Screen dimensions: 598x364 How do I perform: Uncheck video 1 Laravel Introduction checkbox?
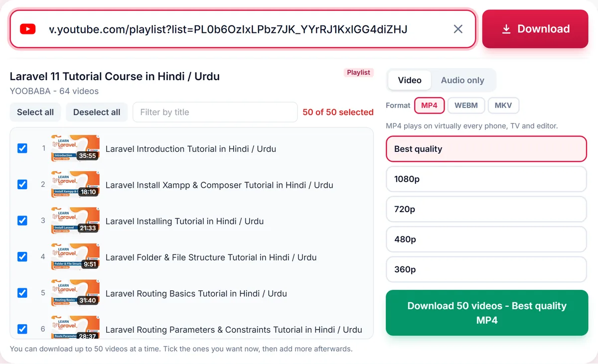click(x=22, y=148)
